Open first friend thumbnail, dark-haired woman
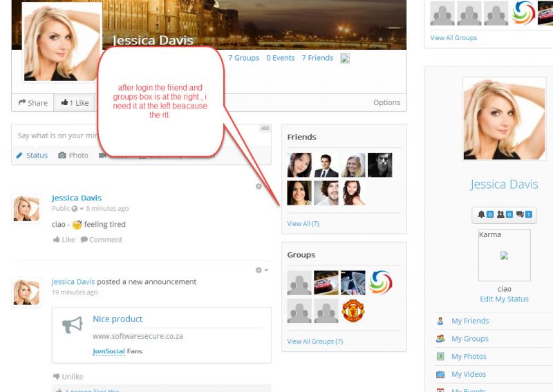The width and height of the screenshot is (553, 392). [x=299, y=165]
